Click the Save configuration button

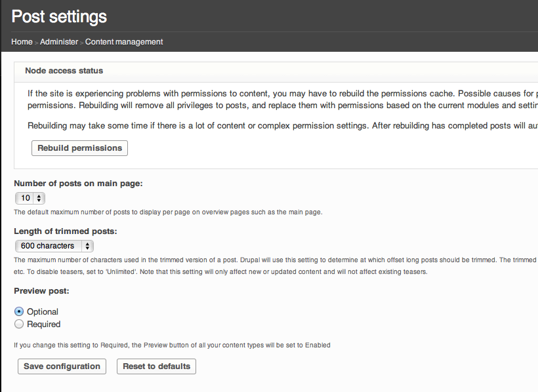click(x=62, y=366)
